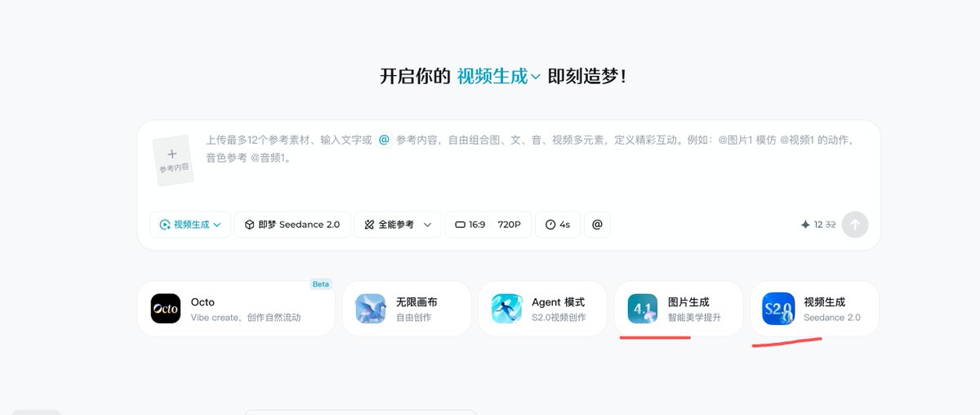Change the 16:9 720P aspect setting

tap(488, 225)
